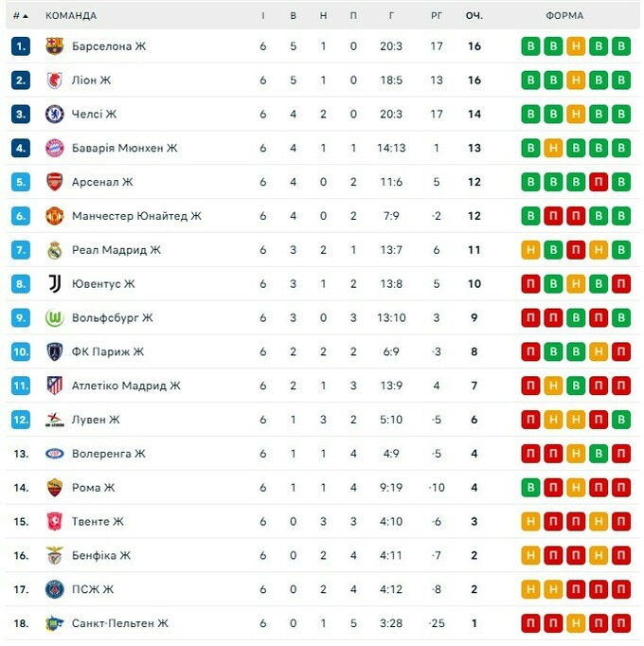Click Lyon's orange Н draw form badge
Viewport: 644px width, 646px height.
tap(576, 81)
